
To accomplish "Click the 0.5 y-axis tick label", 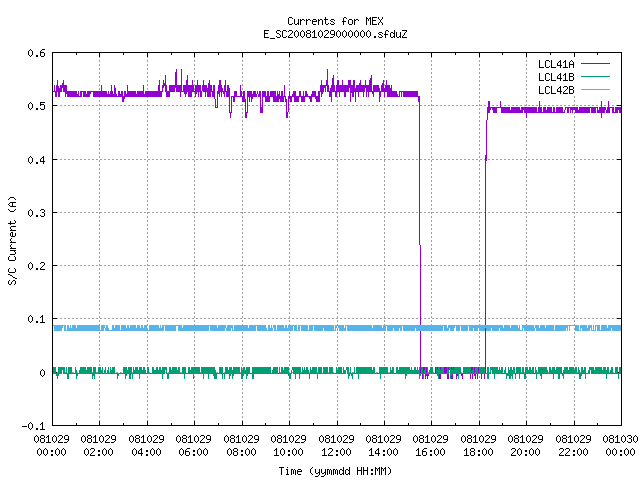I will (x=36, y=106).
